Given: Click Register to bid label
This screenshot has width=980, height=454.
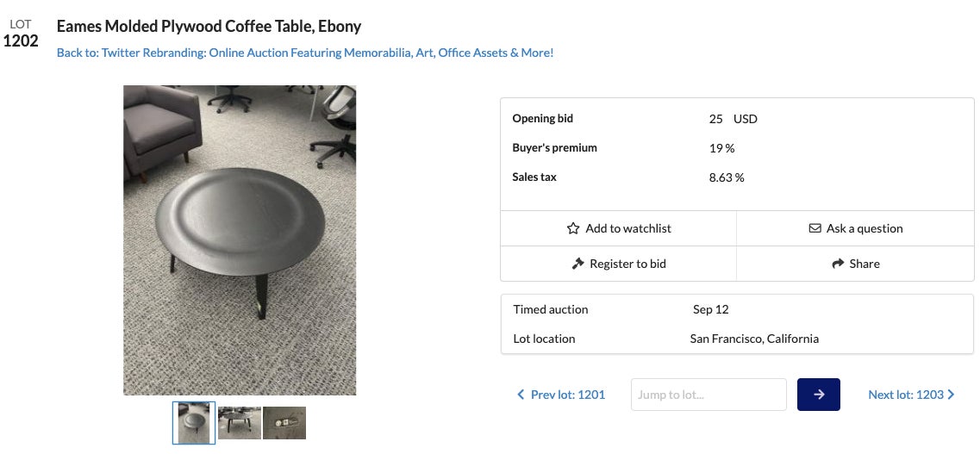Looking at the screenshot, I should tap(627, 264).
